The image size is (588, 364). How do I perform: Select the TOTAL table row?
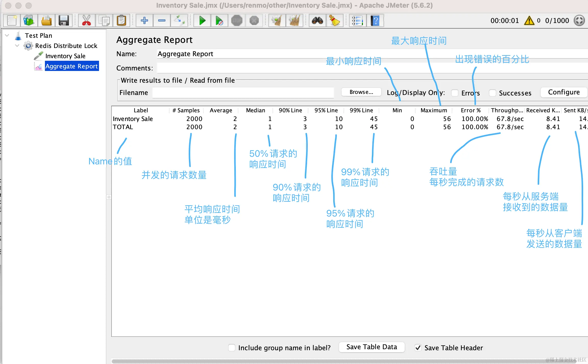click(350, 127)
